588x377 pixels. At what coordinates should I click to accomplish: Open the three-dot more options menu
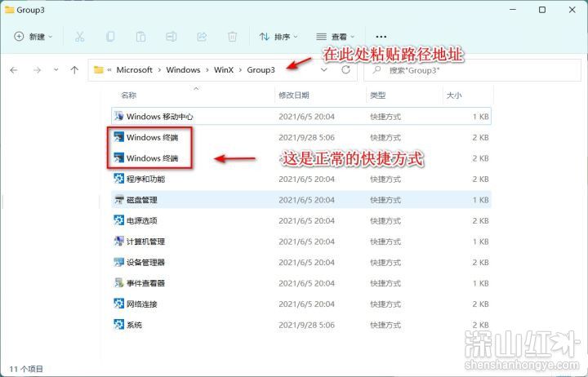(381, 37)
